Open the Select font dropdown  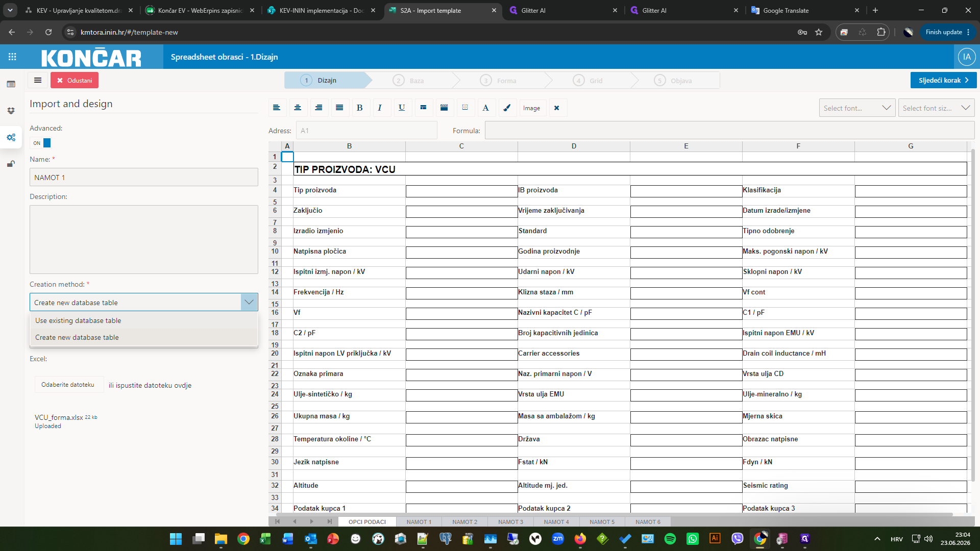coord(857,108)
